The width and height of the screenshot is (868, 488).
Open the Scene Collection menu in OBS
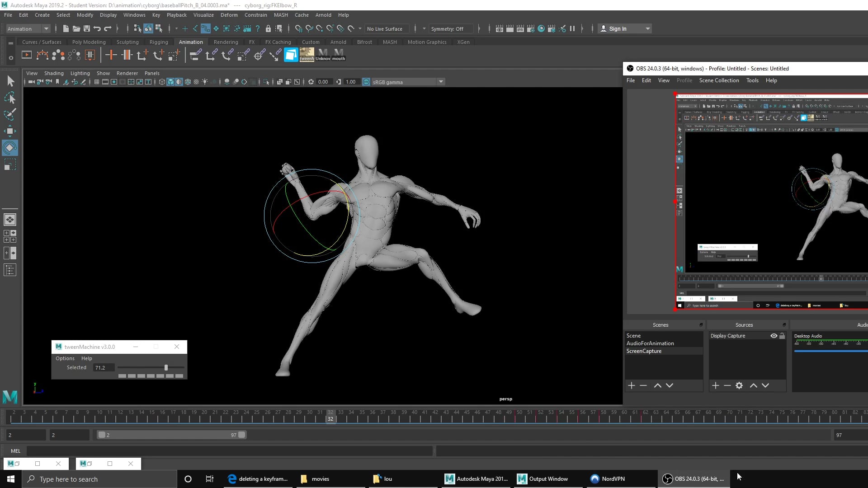click(x=719, y=80)
